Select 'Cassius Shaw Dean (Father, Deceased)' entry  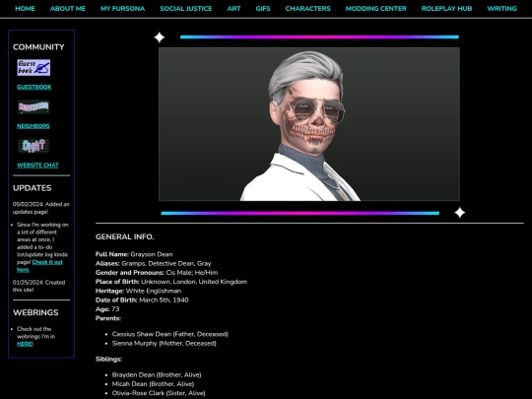pos(170,334)
